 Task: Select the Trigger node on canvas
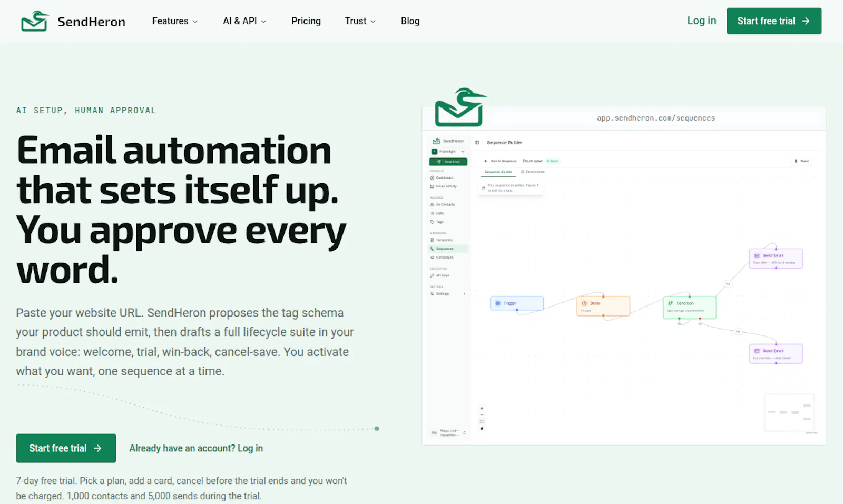coord(517,303)
